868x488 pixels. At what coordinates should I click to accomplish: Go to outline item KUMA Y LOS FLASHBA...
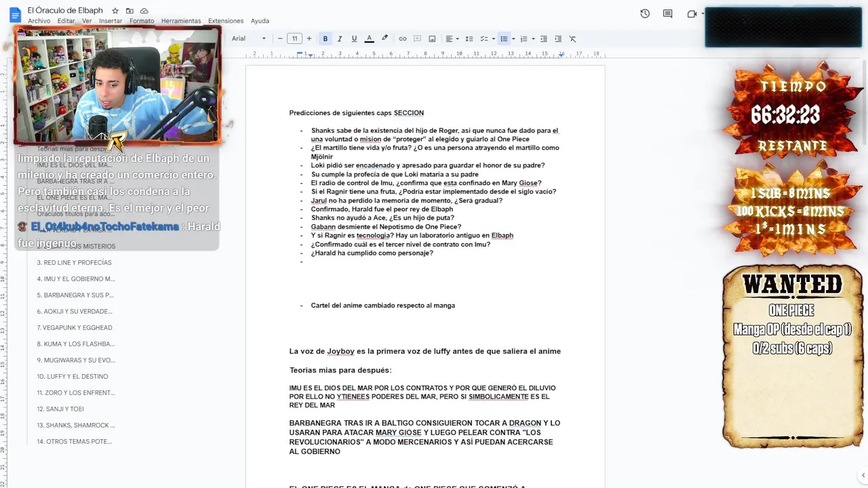[75, 344]
